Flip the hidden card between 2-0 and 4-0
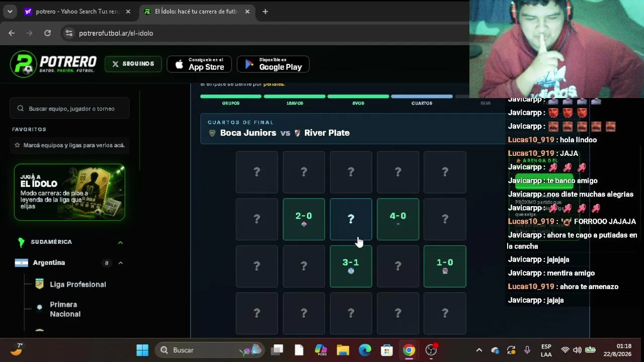644x362 pixels. pyautogui.click(x=351, y=219)
